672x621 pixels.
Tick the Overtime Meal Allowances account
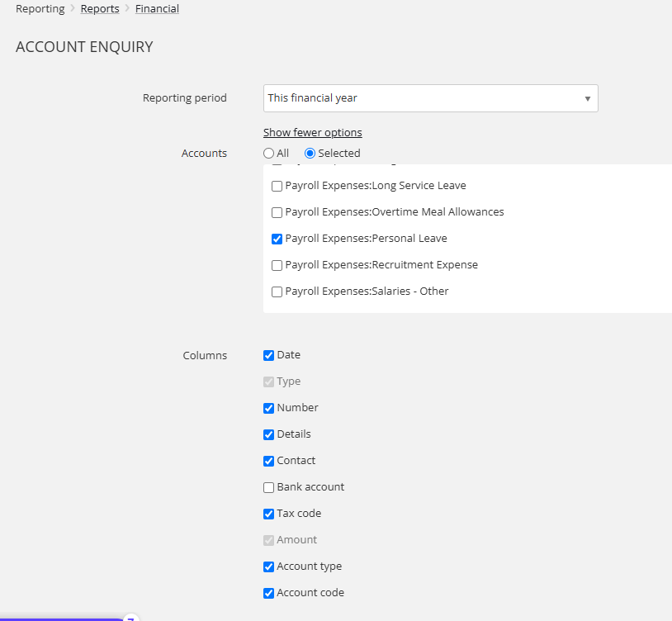(x=277, y=212)
